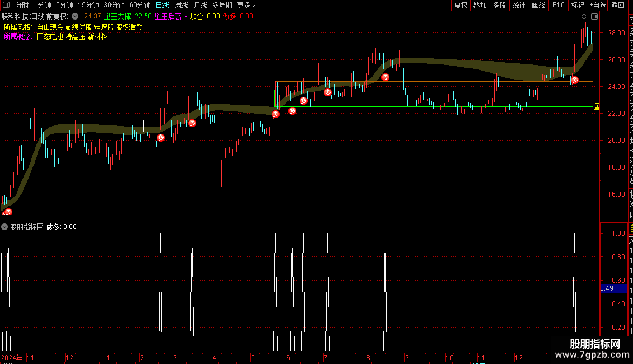633x364 pixels.
Task: Switch to 月线 monthly chart
Action: [x=200, y=5]
